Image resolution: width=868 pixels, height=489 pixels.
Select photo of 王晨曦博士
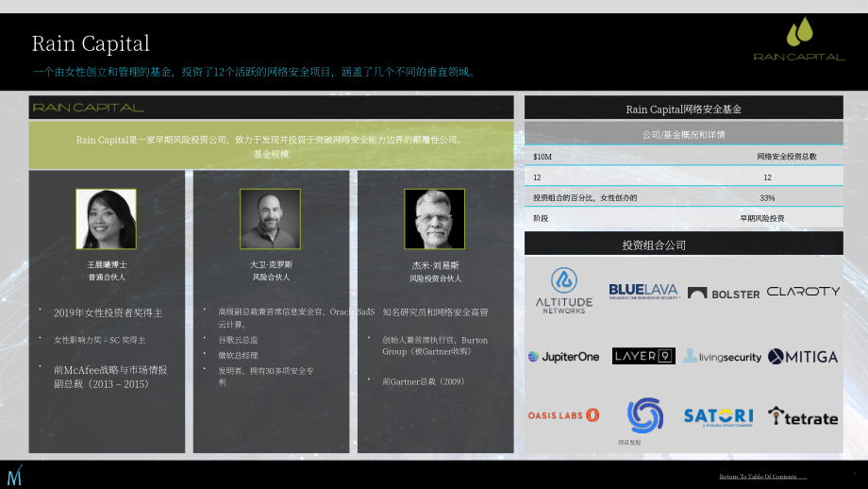click(106, 219)
